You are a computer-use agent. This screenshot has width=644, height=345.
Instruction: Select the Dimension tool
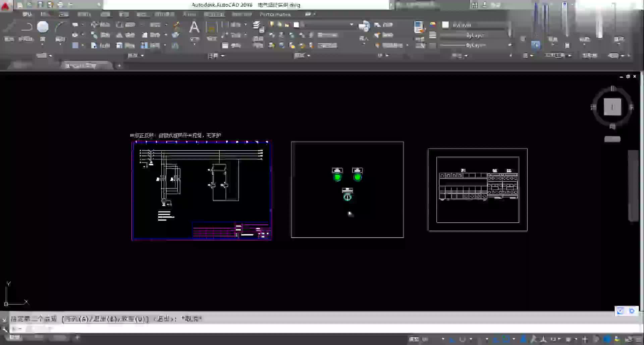pyautogui.click(x=211, y=31)
